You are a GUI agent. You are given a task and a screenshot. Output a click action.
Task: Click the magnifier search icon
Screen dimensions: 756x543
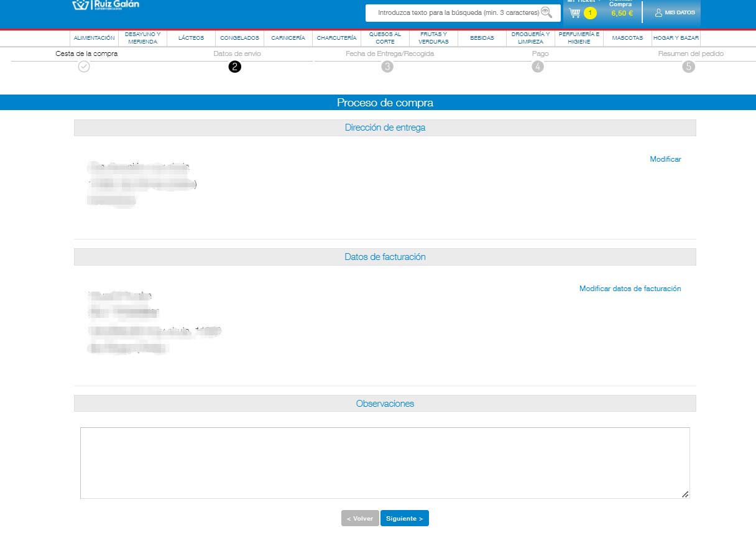tap(546, 12)
